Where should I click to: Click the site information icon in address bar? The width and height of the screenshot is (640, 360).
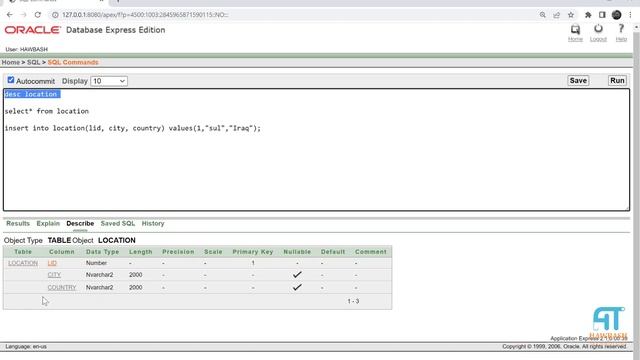coord(55,15)
